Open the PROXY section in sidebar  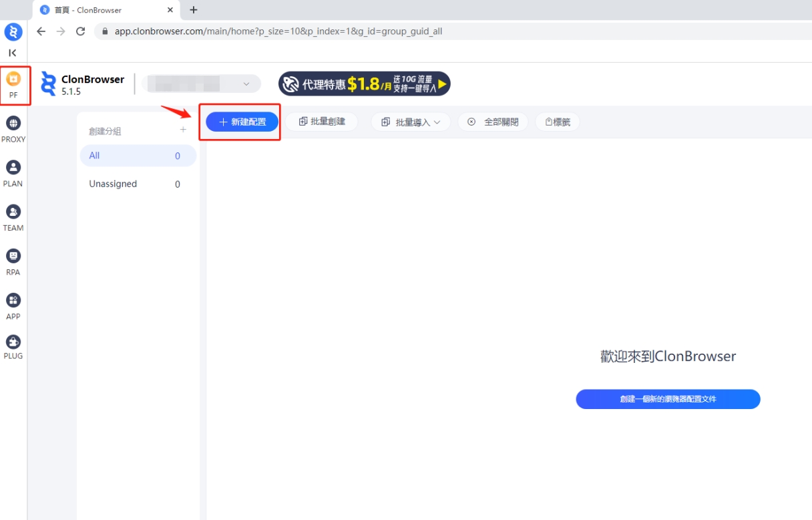point(13,129)
